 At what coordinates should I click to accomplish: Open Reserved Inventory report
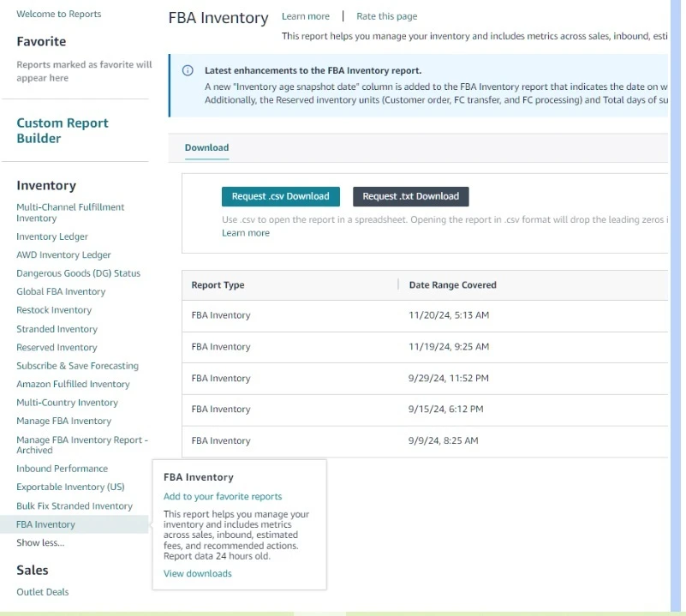pos(57,347)
